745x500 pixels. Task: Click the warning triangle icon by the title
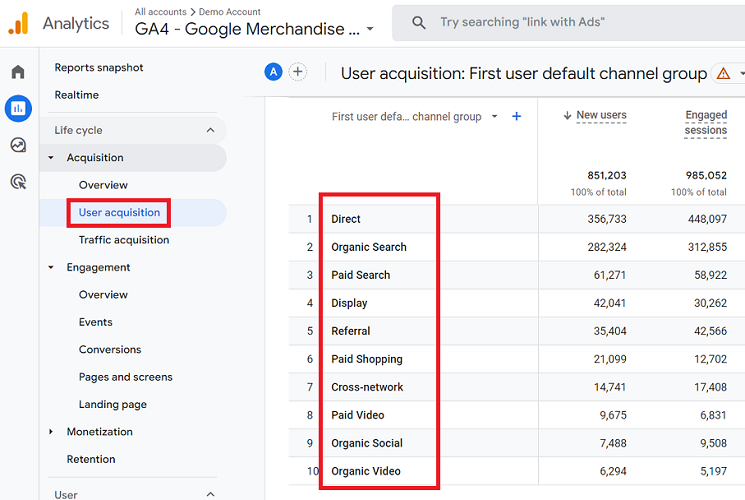[723, 74]
